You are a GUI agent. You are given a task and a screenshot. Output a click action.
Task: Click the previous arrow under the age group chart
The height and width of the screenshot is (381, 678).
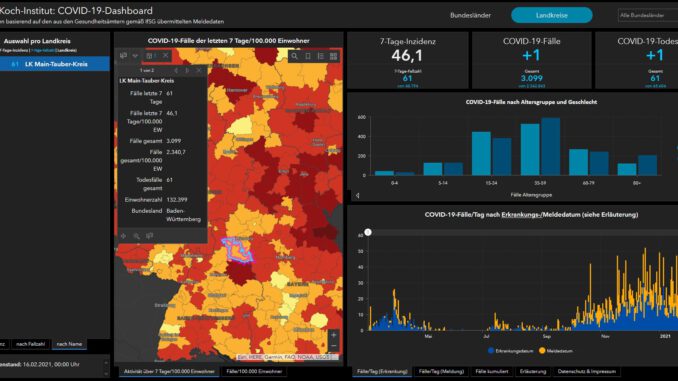(358, 195)
